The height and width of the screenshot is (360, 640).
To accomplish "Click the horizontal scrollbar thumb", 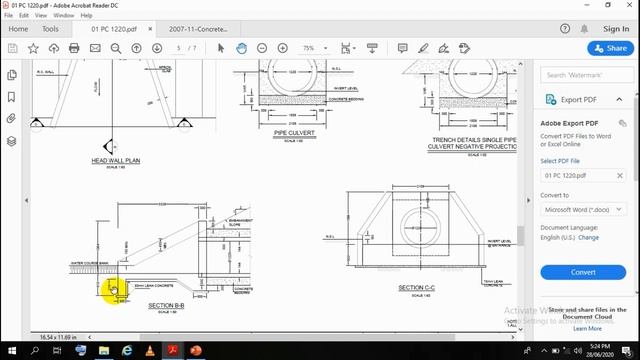I will coord(297,337).
